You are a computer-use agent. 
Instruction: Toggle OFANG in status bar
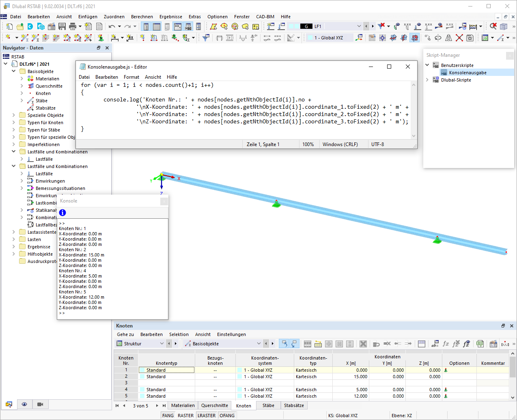(227, 416)
